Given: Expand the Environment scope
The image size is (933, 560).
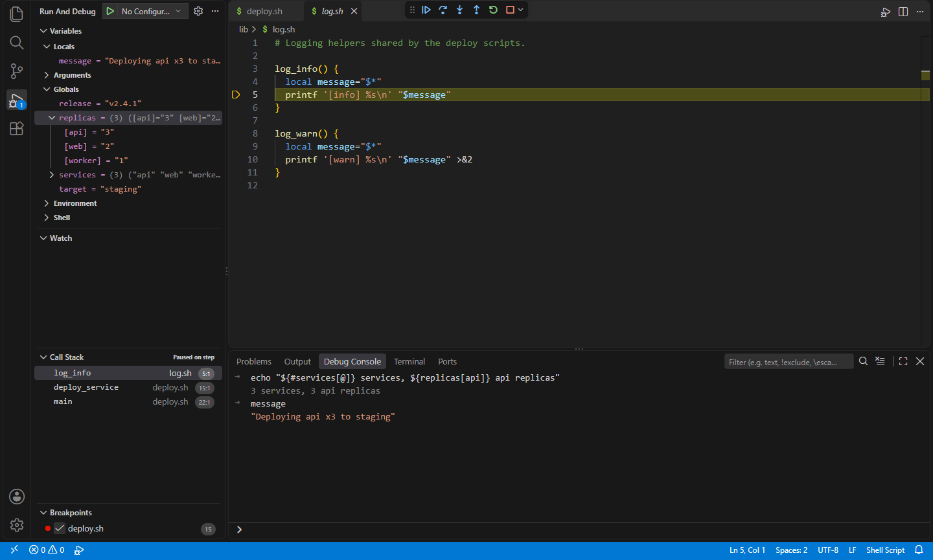Looking at the screenshot, I should point(47,203).
